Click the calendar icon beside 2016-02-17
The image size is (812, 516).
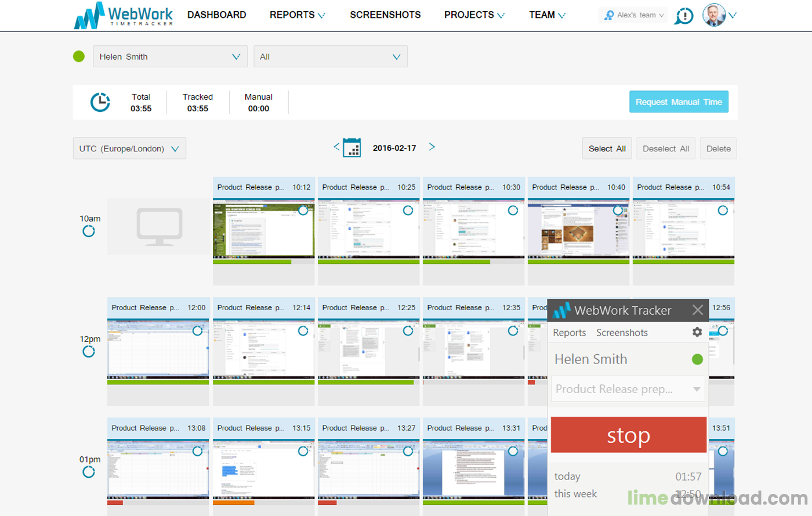[x=352, y=148]
